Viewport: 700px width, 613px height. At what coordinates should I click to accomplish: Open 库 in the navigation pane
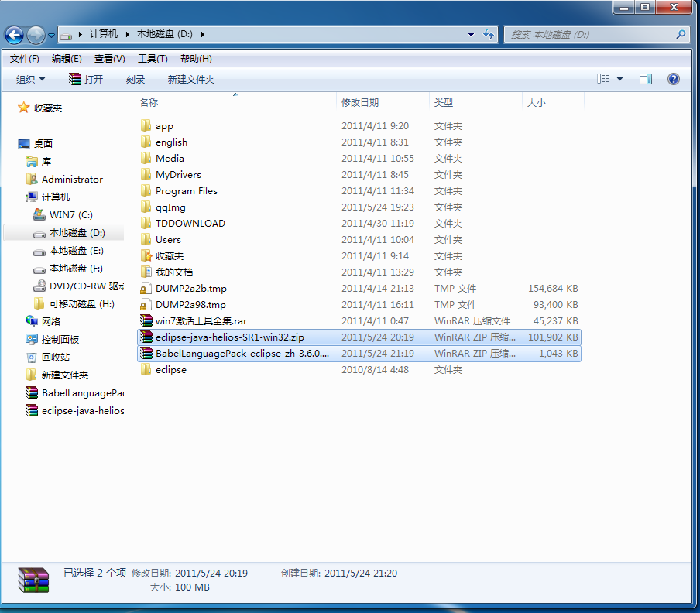[x=39, y=161]
